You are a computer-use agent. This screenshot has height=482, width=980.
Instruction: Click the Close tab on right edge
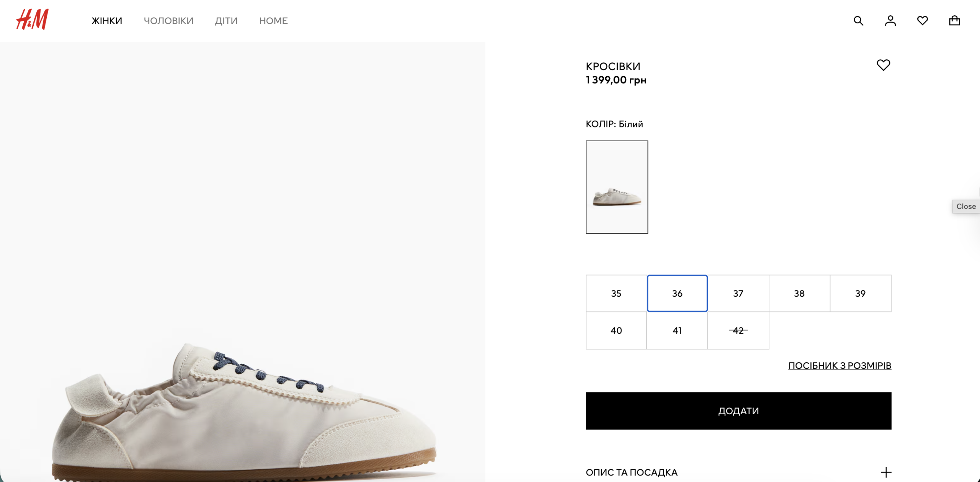tap(966, 206)
